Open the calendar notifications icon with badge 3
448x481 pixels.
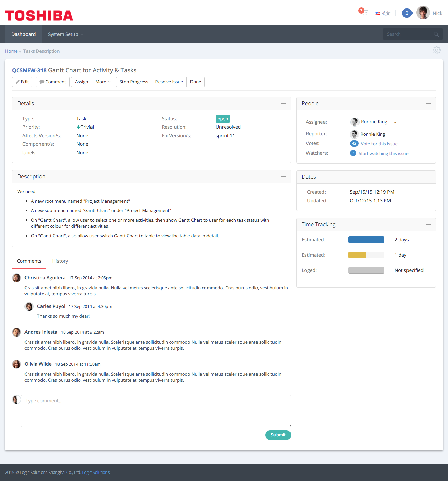[x=364, y=13]
